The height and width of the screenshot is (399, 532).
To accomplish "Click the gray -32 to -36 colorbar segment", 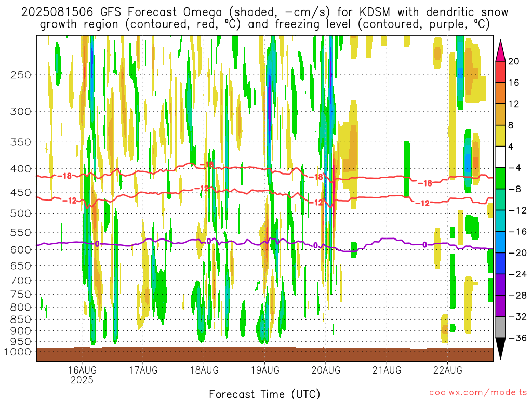I will 500,327.
